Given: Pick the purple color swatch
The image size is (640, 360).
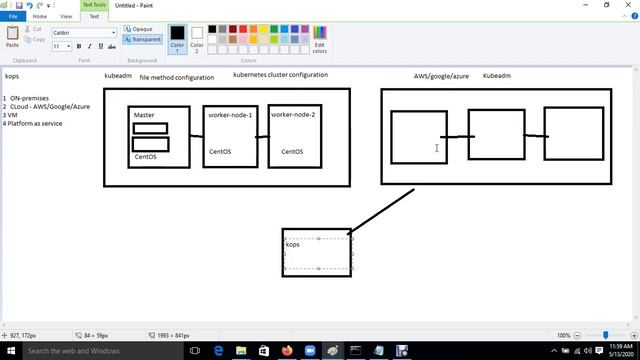Looking at the screenshot, I should [305, 29].
